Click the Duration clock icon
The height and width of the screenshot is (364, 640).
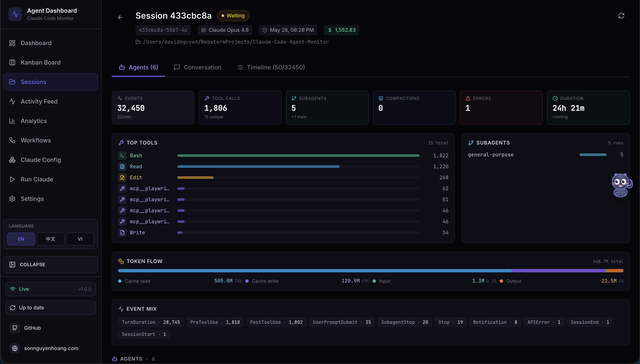click(x=555, y=98)
